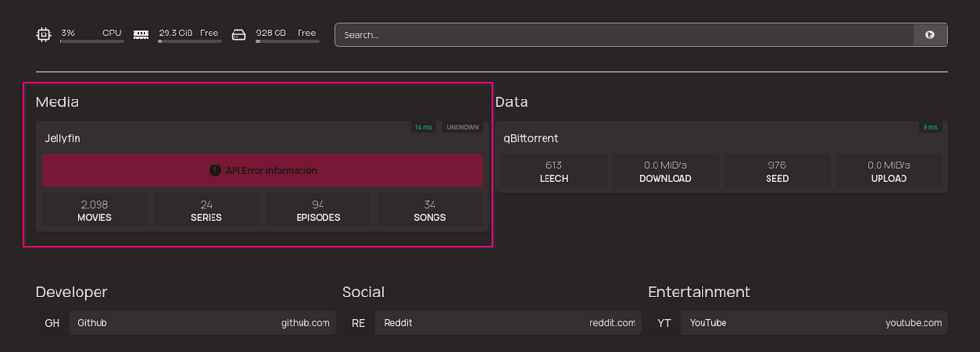Viewport: 980px width, 352px height.
Task: Click the reddit.com URL text
Action: [x=612, y=323]
